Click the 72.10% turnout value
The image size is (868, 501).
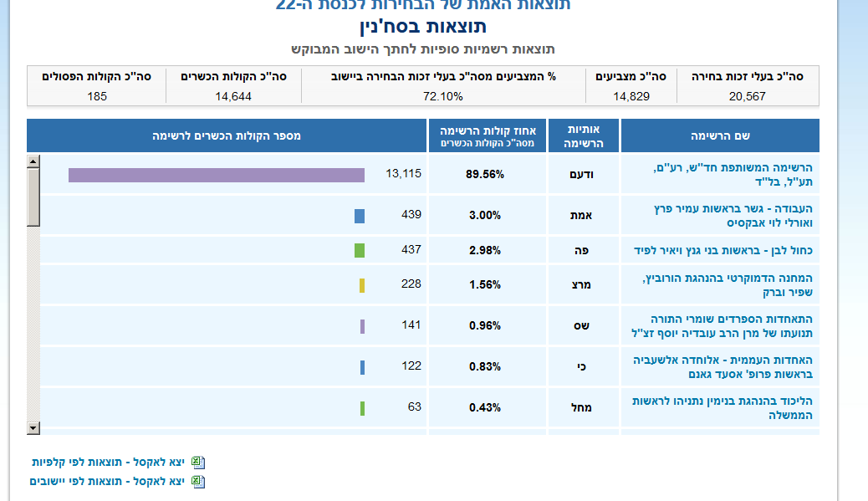click(443, 96)
